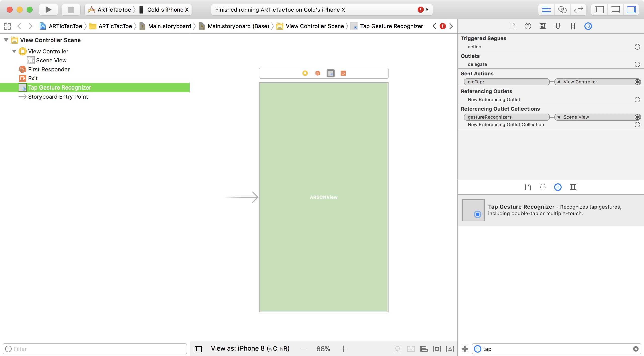Click the Run play button
This screenshot has width=644, height=356.
48,10
